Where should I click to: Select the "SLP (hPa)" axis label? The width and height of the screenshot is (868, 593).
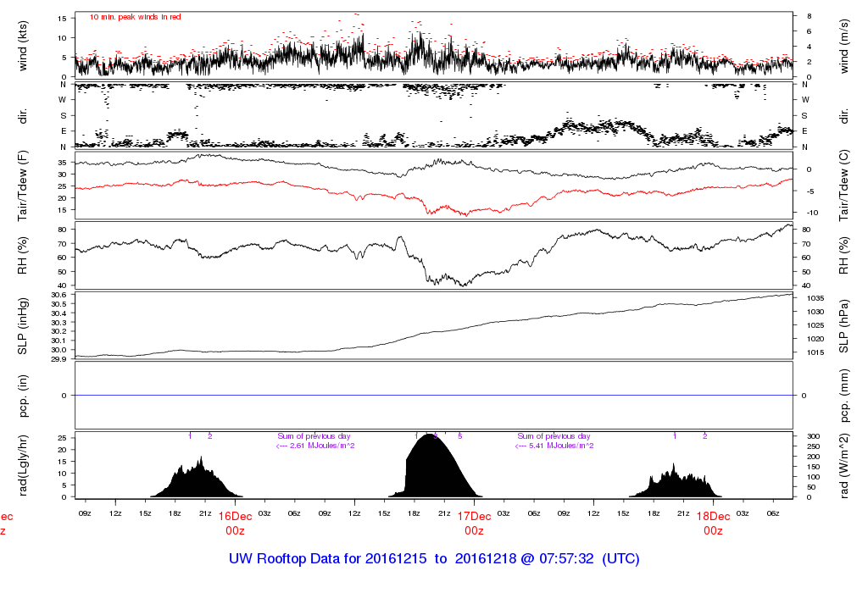pyautogui.click(x=843, y=326)
